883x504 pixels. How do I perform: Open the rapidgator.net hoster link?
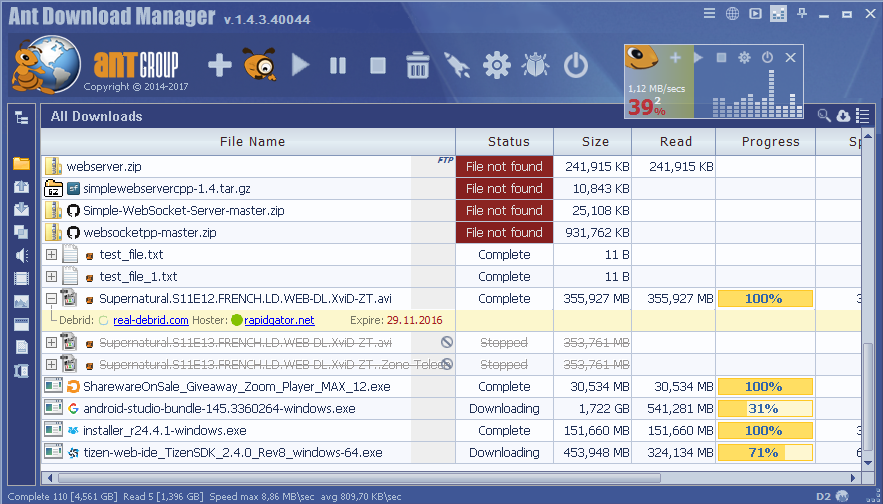[x=279, y=320]
